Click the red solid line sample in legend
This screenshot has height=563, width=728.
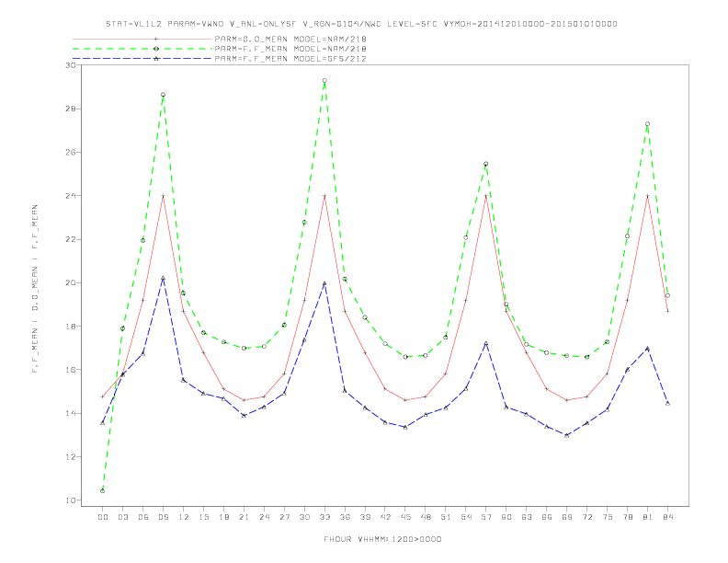(x=142, y=39)
